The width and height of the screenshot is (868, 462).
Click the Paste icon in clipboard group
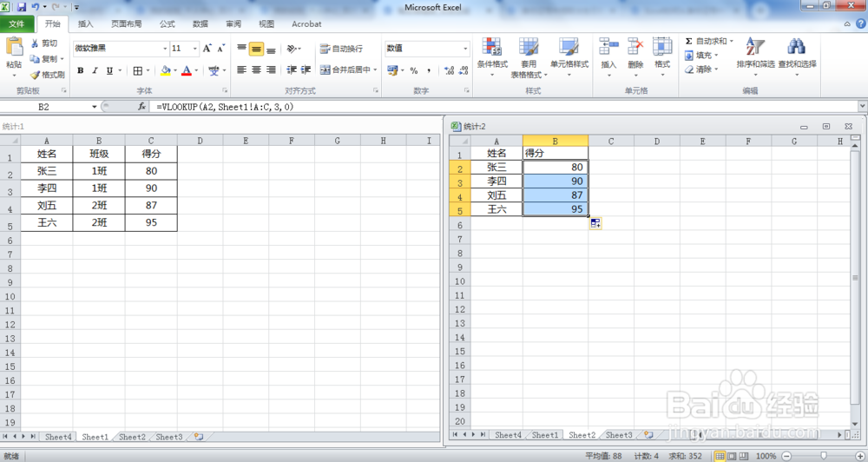point(15,47)
